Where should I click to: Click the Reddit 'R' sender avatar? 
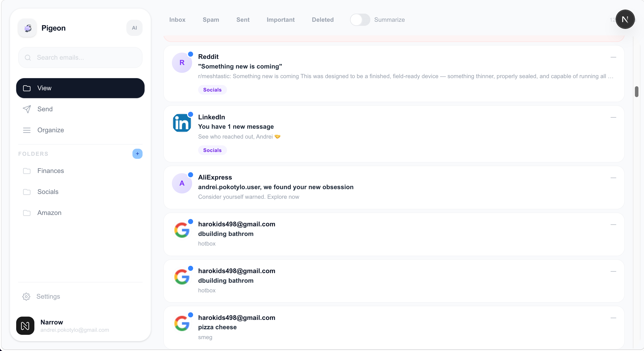(182, 63)
